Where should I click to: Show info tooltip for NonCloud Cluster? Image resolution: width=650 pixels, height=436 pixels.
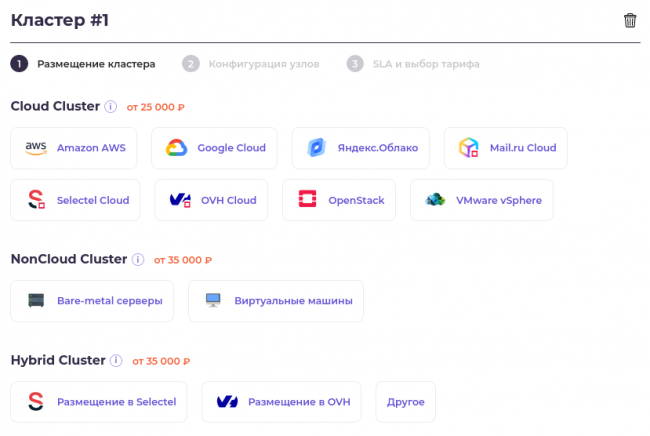(138, 259)
